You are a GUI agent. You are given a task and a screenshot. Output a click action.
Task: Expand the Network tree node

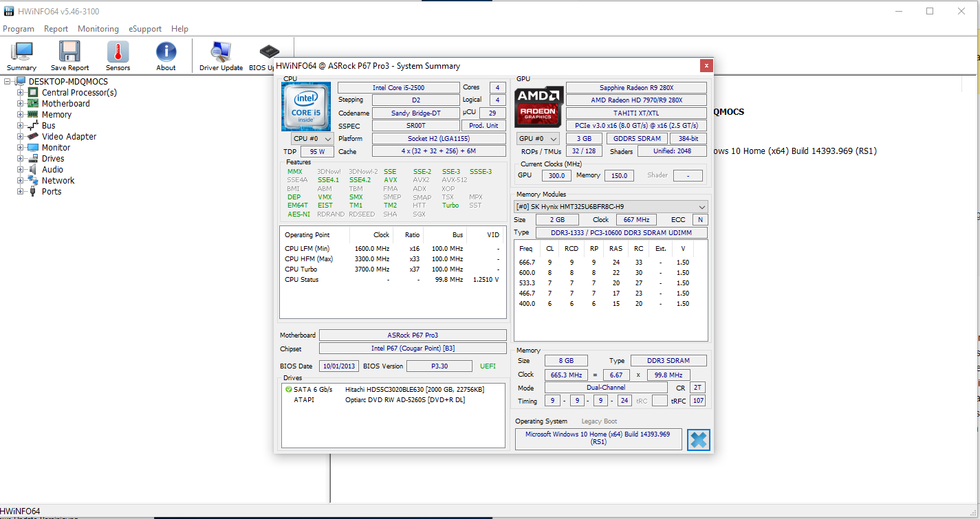pos(21,180)
